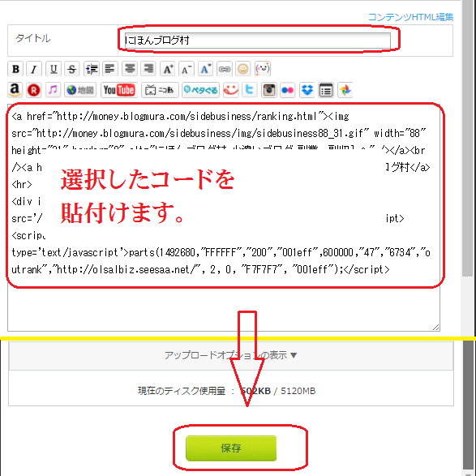Insert a YouTube video

click(x=119, y=90)
